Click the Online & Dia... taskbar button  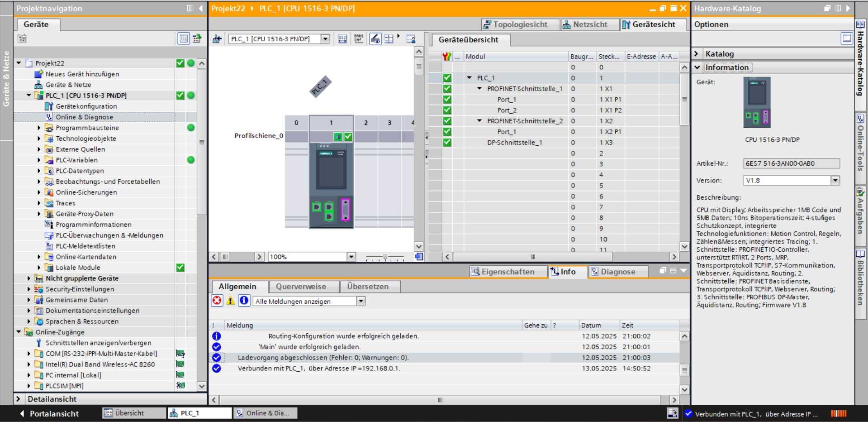[x=265, y=413]
